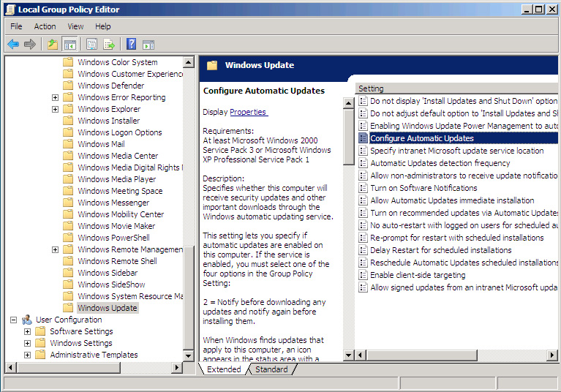Expand Windows Settings under User Configuration
The image size is (561, 392).
point(28,343)
